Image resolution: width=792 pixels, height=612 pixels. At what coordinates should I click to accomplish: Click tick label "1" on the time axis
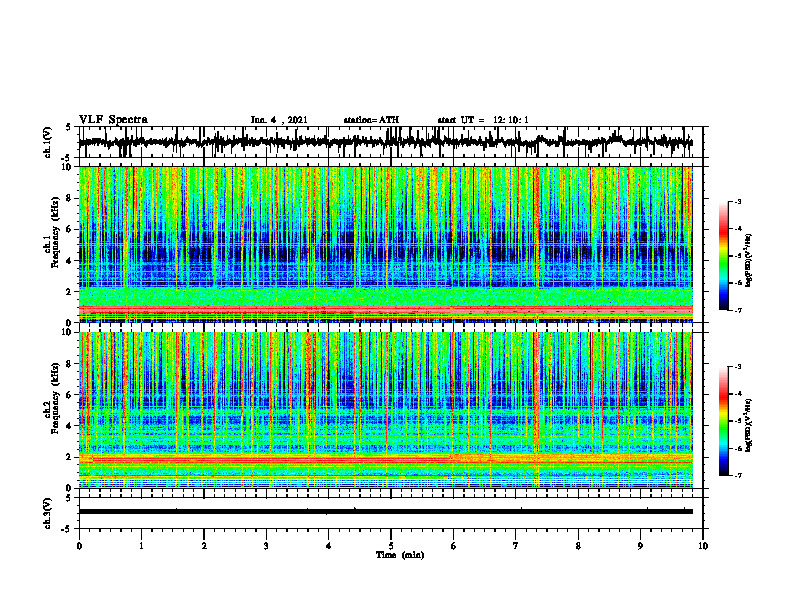(x=141, y=546)
